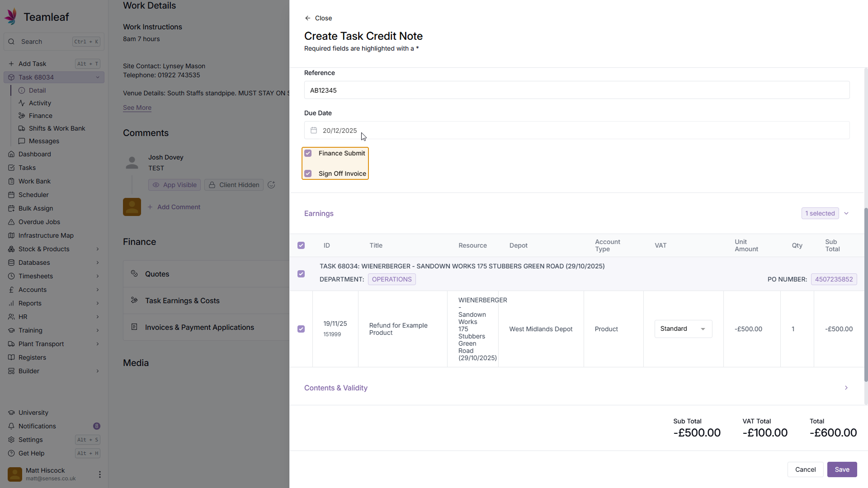Click the Notifications bell icon
Screen dimensions: 868x488
[x=11, y=426]
